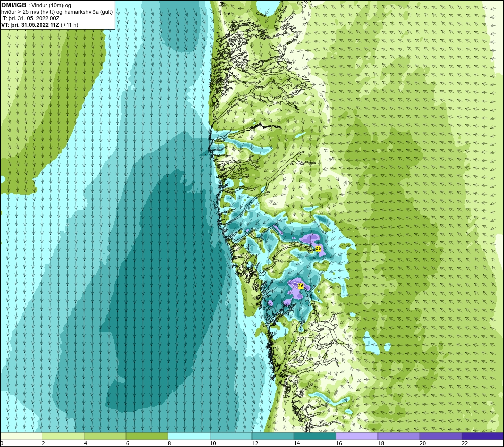Click the southern yellow 26 gust label
Screen dimensions: 504x447
click(x=301, y=286)
